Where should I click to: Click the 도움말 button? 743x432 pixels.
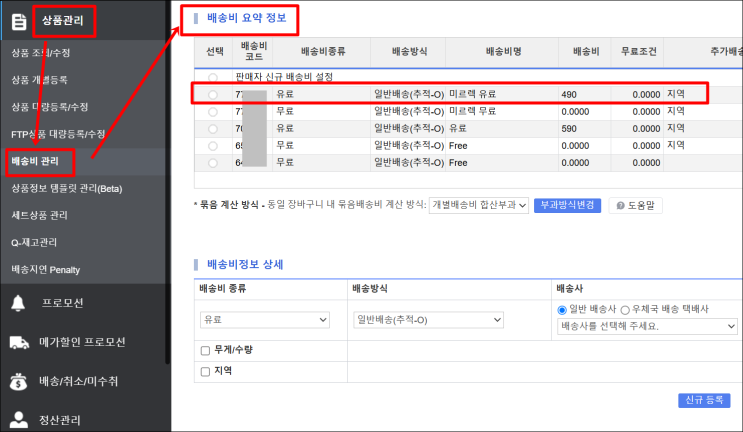click(635, 205)
